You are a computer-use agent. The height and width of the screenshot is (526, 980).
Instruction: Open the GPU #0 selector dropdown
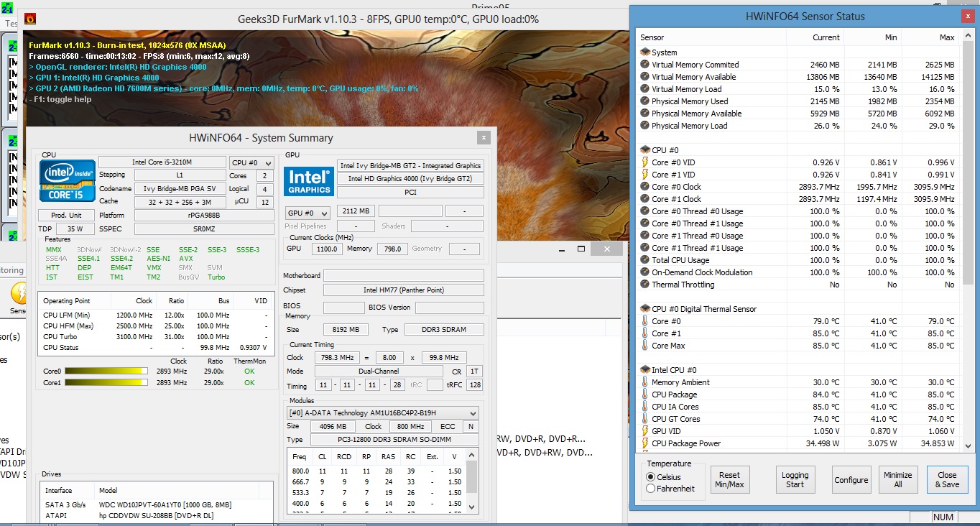pyautogui.click(x=308, y=213)
